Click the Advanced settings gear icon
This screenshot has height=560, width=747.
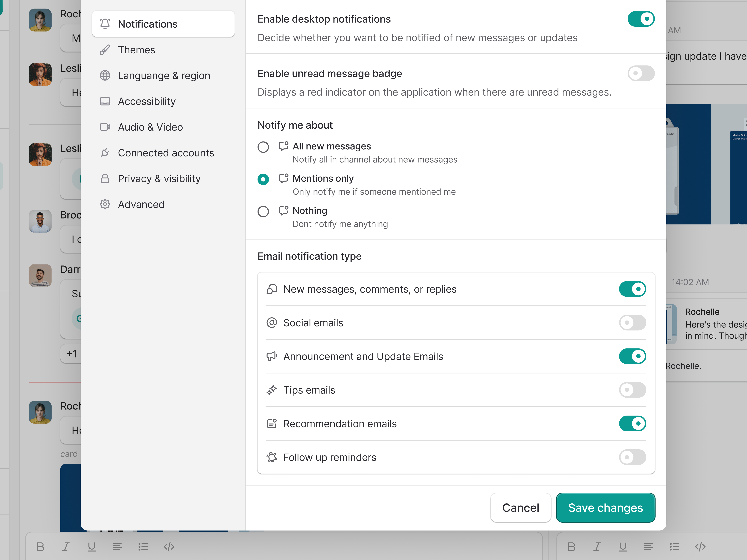[x=105, y=204]
